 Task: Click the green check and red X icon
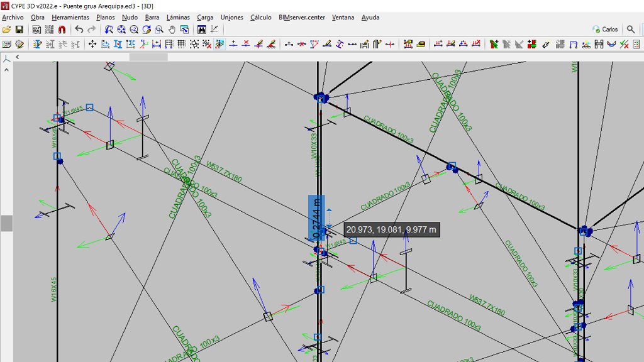point(625,44)
